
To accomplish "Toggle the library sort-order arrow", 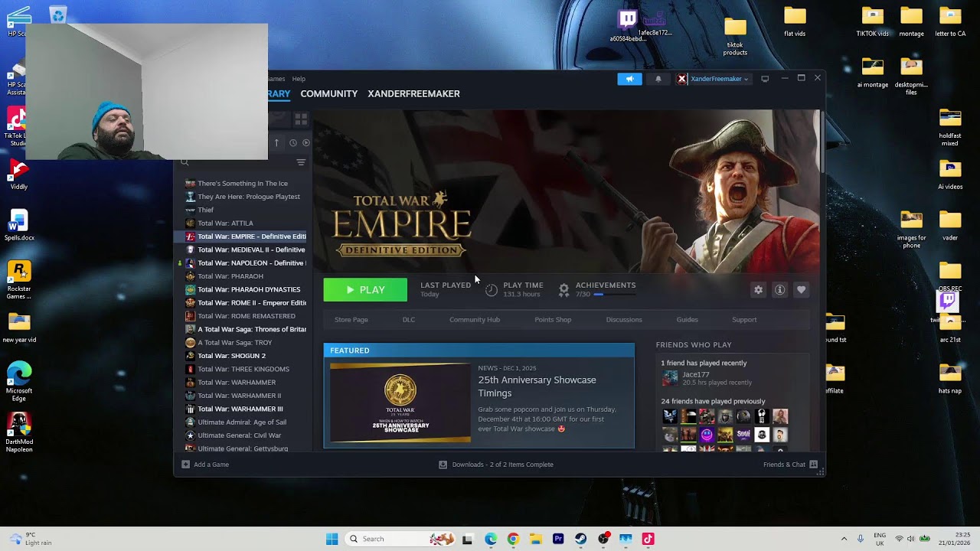I will click(x=276, y=143).
